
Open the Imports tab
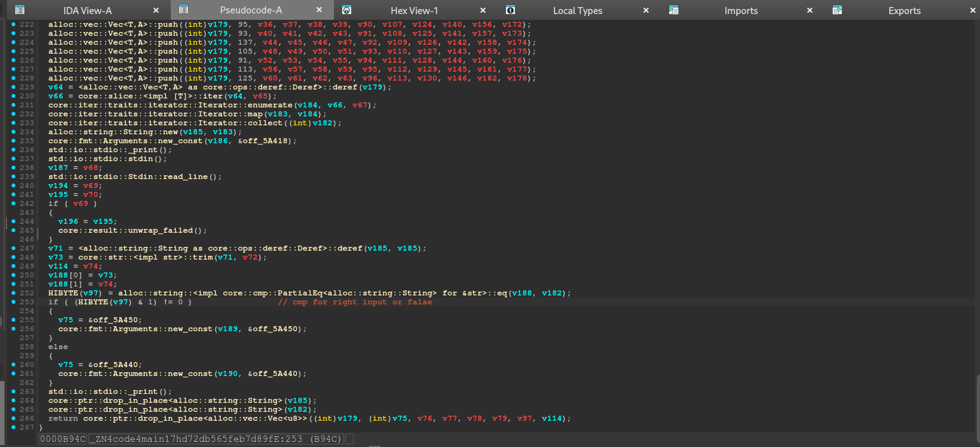click(741, 10)
